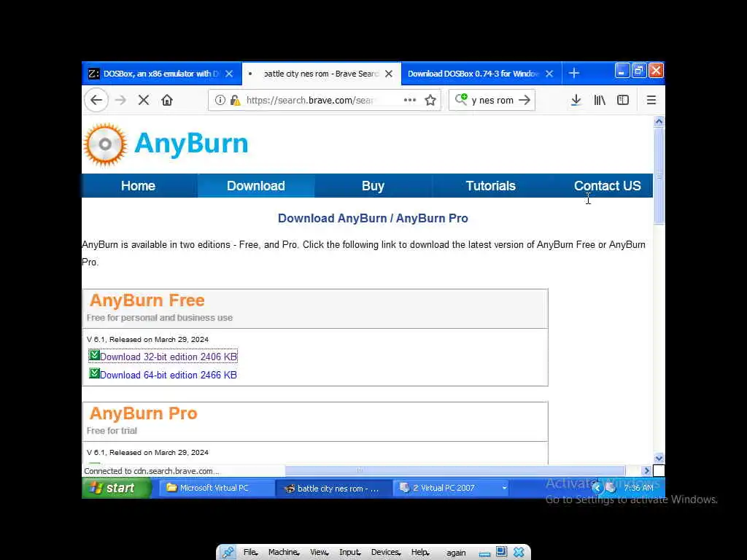Click the green icon beside 64-bit download
Image resolution: width=747 pixels, height=560 pixels.
94,373
